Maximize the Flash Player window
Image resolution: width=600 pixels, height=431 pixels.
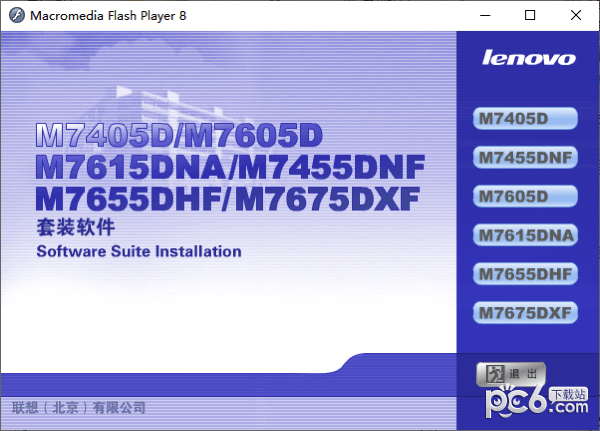(530, 15)
